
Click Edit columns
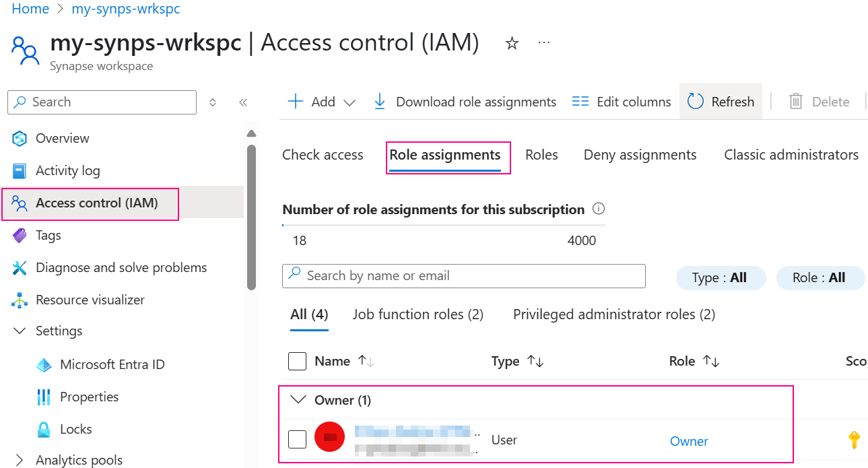[x=621, y=102]
